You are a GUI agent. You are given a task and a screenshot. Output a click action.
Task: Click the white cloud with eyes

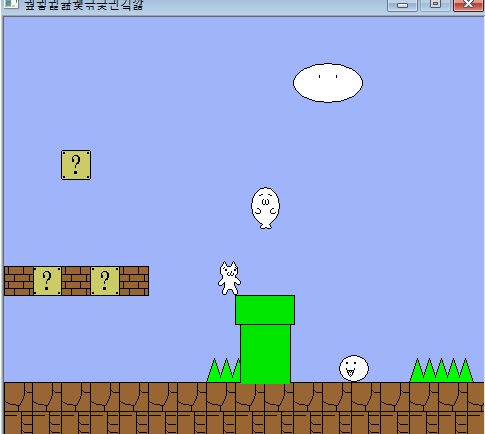tap(328, 83)
